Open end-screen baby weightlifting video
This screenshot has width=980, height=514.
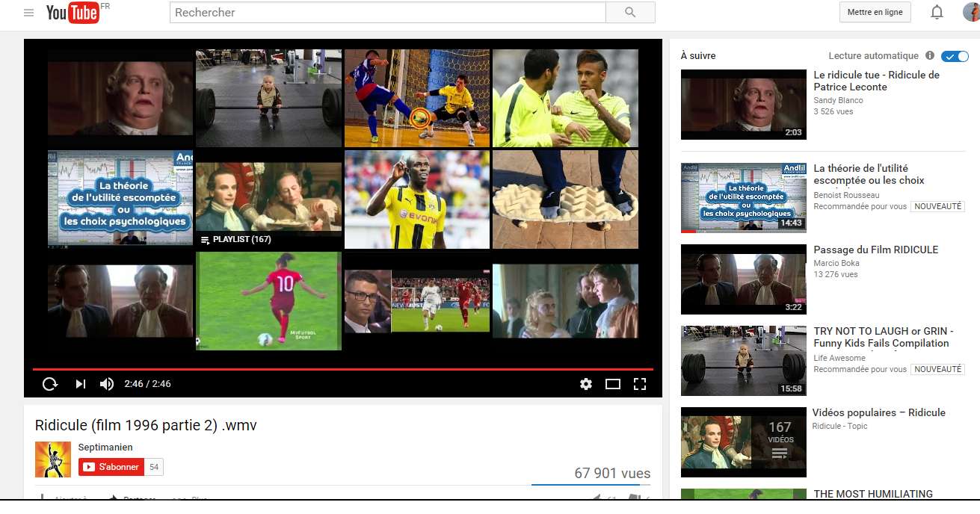pos(268,98)
